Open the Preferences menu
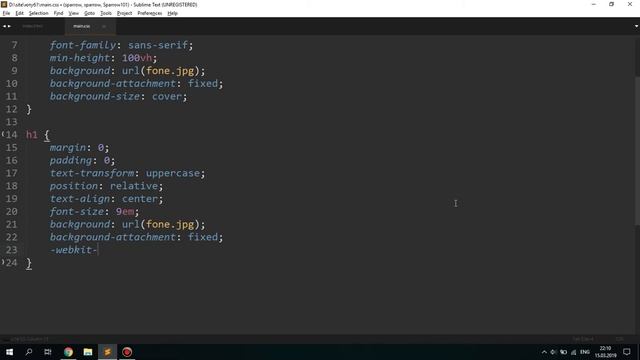640x360 pixels. [x=149, y=13]
